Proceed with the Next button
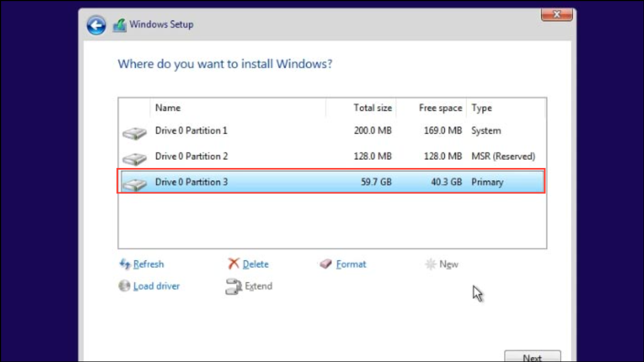Screen dimensions: 644x362 [533, 356]
